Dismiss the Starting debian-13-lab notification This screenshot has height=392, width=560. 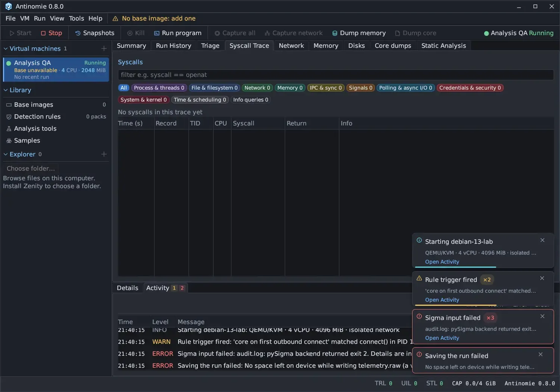click(542, 240)
